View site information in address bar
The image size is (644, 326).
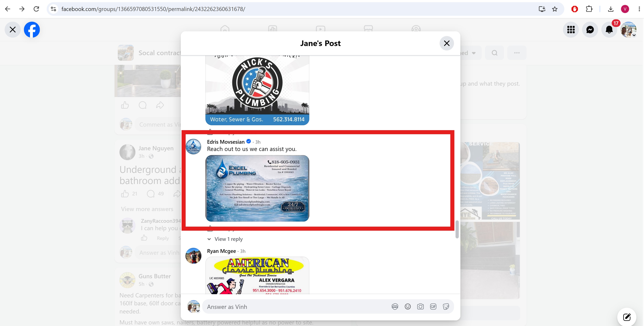pyautogui.click(x=53, y=9)
